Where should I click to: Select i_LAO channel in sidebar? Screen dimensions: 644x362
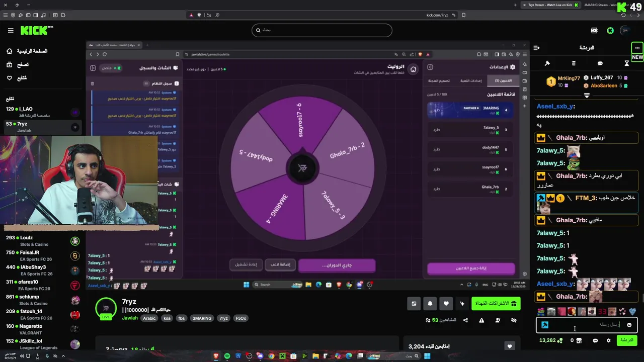pos(42,112)
